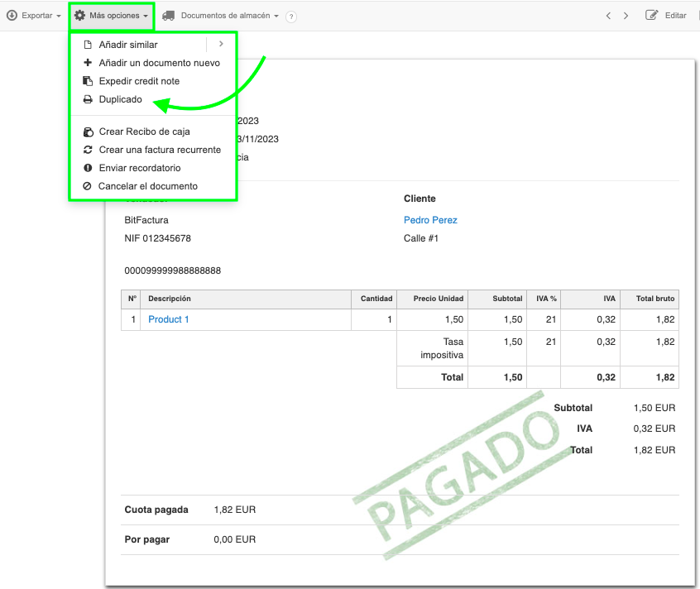Screen dimensions: 700x589
Task: Select Añadir un documento nuevo
Action: [159, 63]
